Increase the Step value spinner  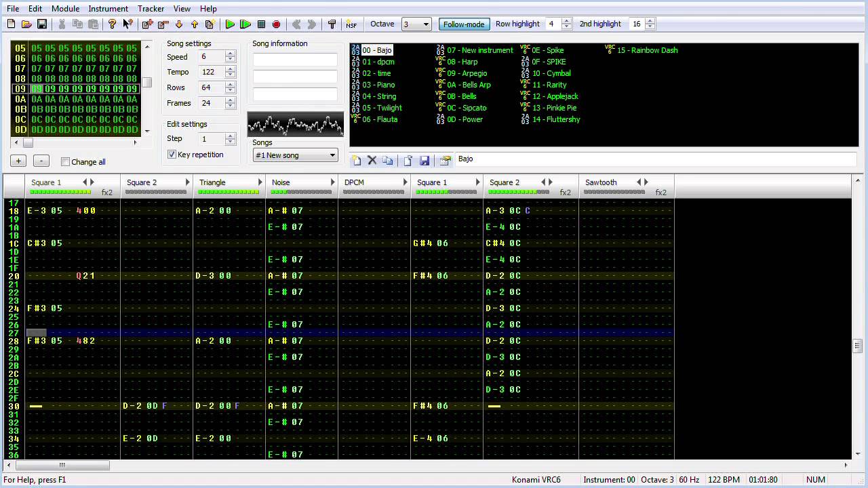[231, 136]
